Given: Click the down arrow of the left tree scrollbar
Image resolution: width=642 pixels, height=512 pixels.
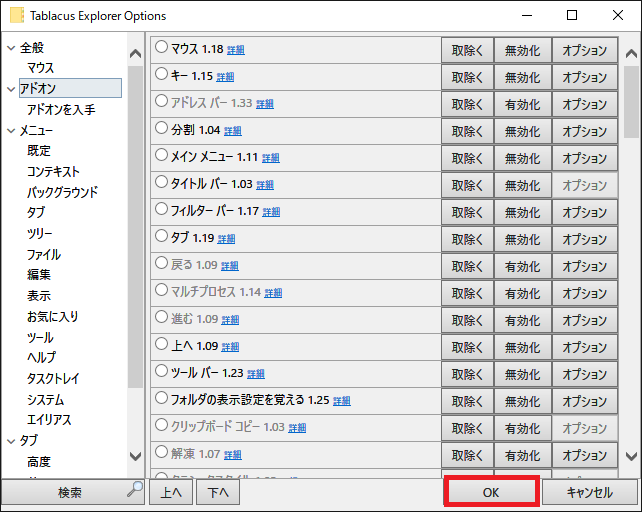Looking at the screenshot, I should 136,456.
